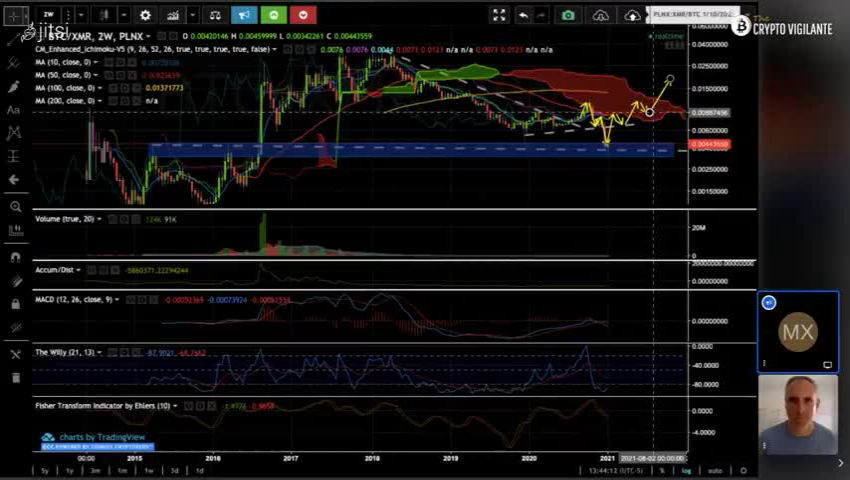Image resolution: width=850 pixels, height=480 pixels.
Task: Open the compare balance-scale button
Action: 215,15
